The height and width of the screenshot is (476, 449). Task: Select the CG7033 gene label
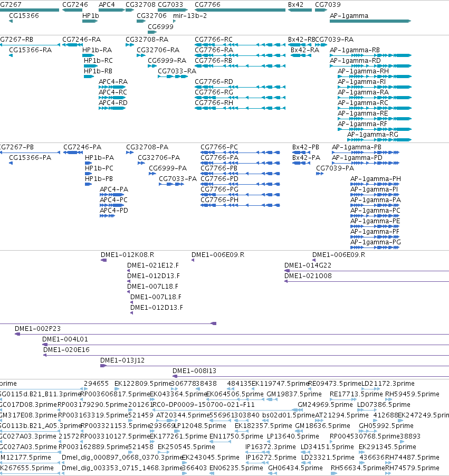tap(170, 5)
